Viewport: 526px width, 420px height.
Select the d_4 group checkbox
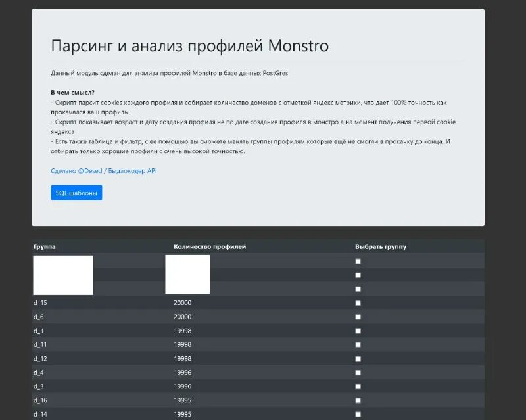click(x=358, y=373)
